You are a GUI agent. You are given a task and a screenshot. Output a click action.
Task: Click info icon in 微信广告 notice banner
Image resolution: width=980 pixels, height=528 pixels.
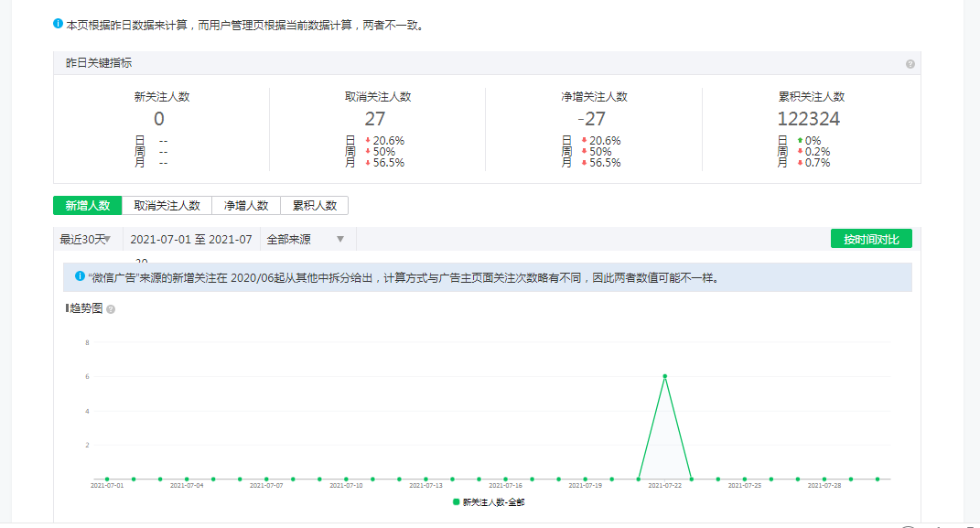point(80,275)
